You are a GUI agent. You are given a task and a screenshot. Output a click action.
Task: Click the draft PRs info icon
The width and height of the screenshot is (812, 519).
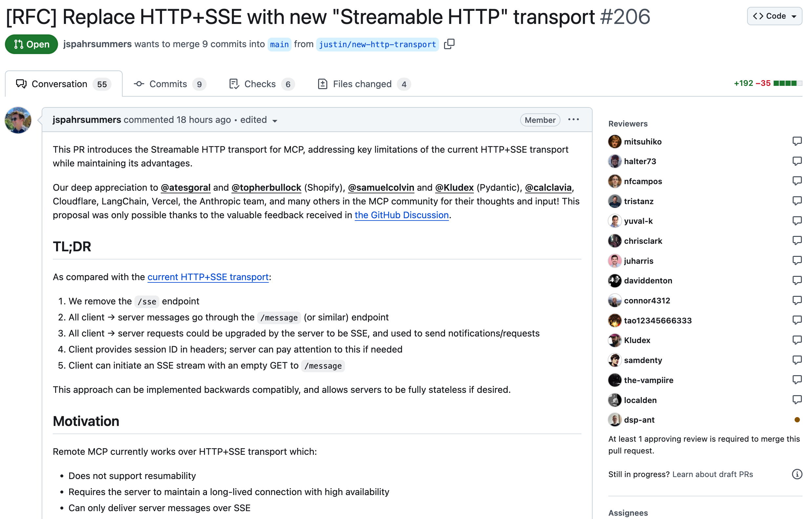point(797,474)
